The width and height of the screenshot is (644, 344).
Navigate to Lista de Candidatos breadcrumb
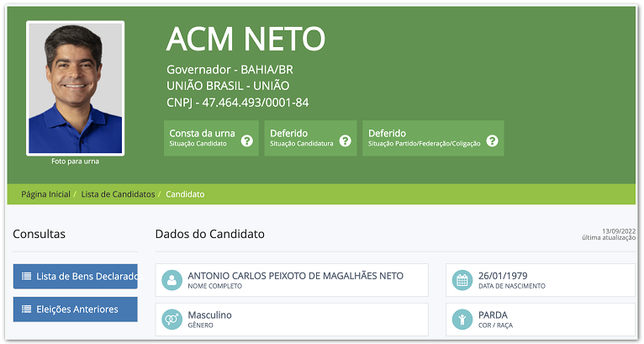click(118, 194)
